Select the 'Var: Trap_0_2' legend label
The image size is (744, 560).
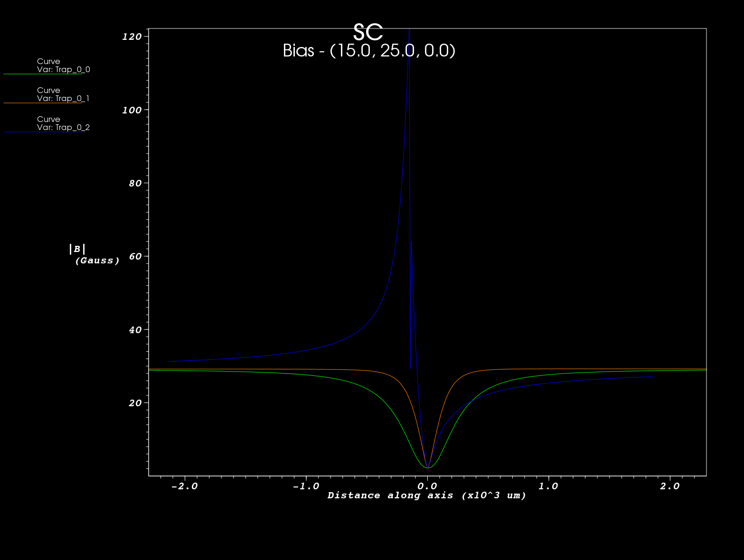click(63, 128)
